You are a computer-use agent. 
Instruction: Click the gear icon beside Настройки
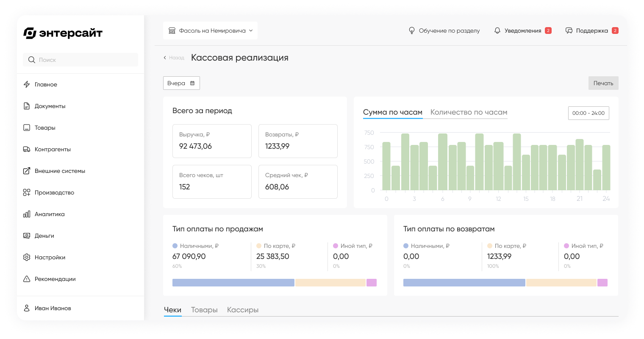point(27,257)
